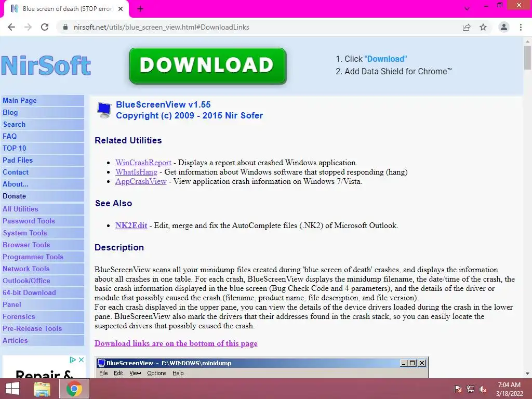This screenshot has height=399, width=532.
Task: Open the taskbar clock and date
Action: (509, 389)
